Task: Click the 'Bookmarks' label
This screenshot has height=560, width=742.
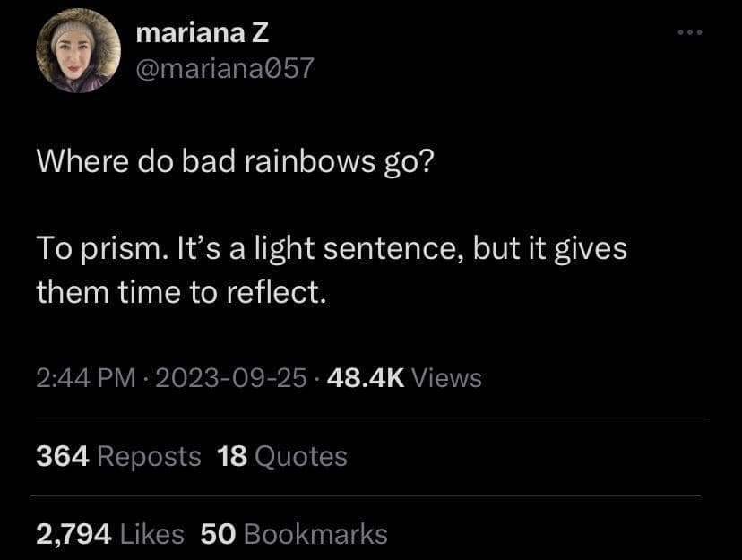Action: 315,534
